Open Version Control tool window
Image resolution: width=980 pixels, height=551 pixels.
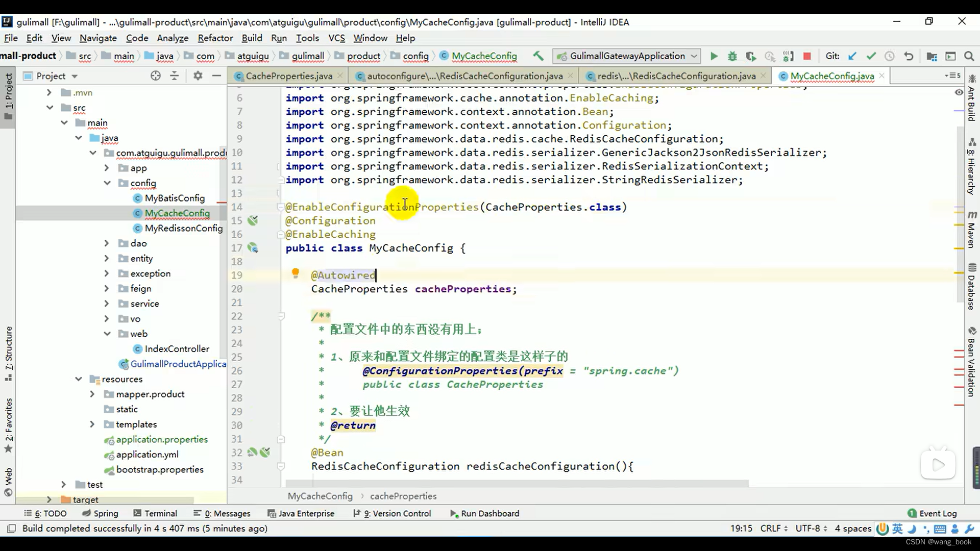click(x=392, y=513)
